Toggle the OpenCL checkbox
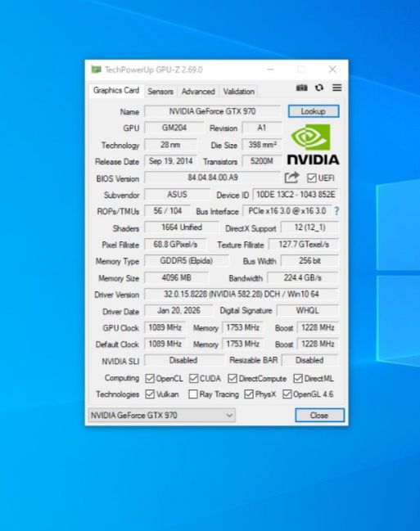The width and height of the screenshot is (420, 531). click(150, 379)
